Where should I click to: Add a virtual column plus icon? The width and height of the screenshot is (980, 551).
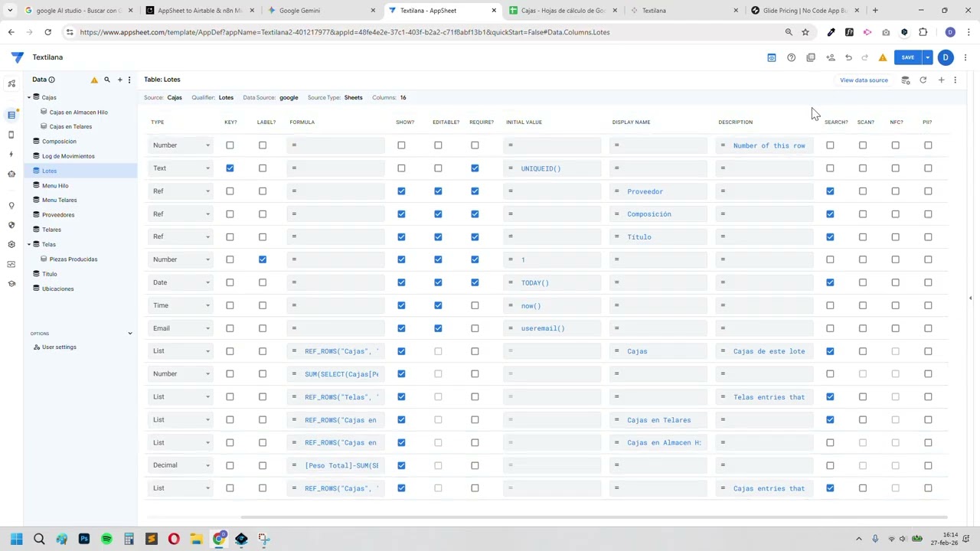click(x=941, y=80)
